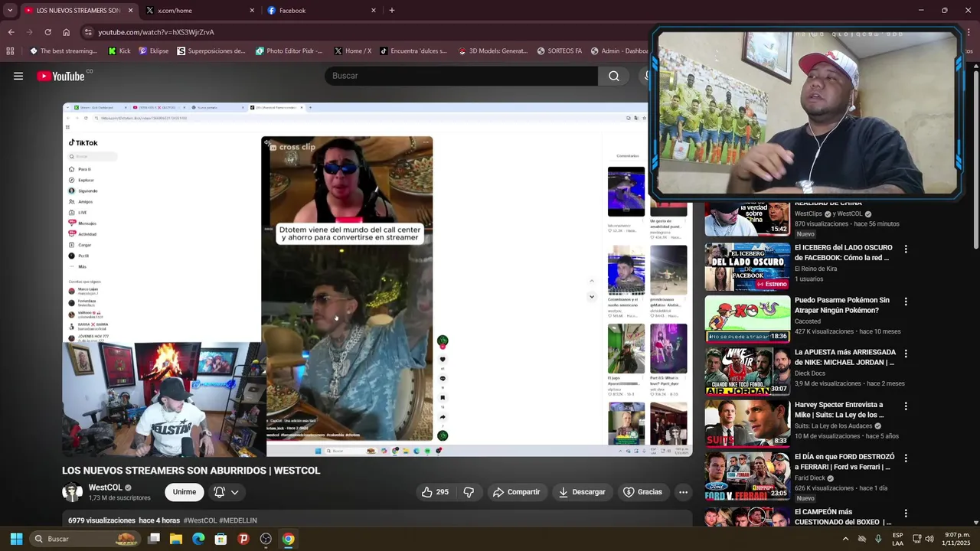The width and height of the screenshot is (980, 551).
Task: Click the YouTube search magnifier button
Action: click(614, 76)
